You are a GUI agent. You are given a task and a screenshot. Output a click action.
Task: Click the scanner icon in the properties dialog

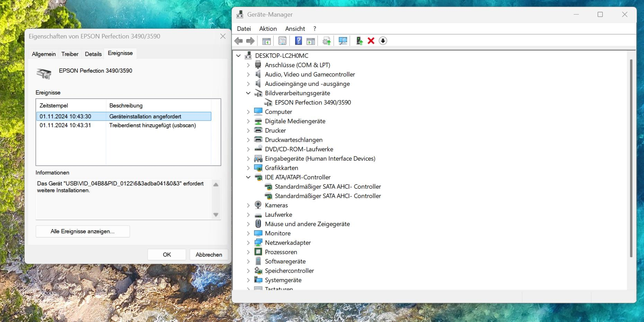click(44, 73)
